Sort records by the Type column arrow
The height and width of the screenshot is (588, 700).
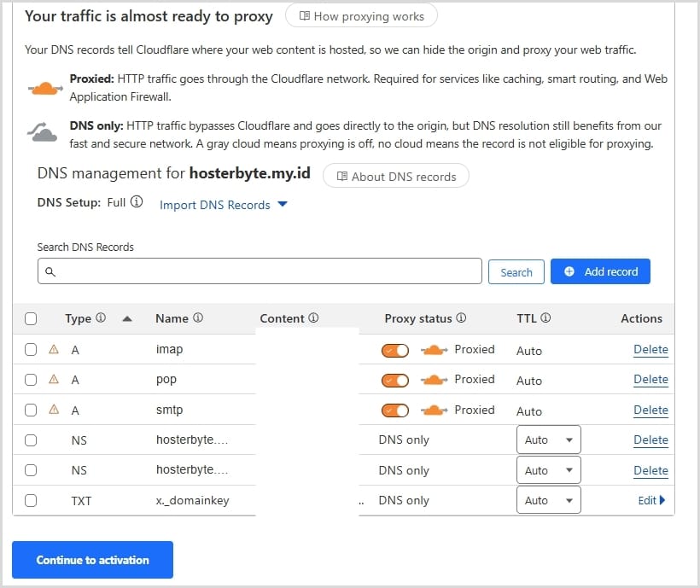[x=127, y=318]
